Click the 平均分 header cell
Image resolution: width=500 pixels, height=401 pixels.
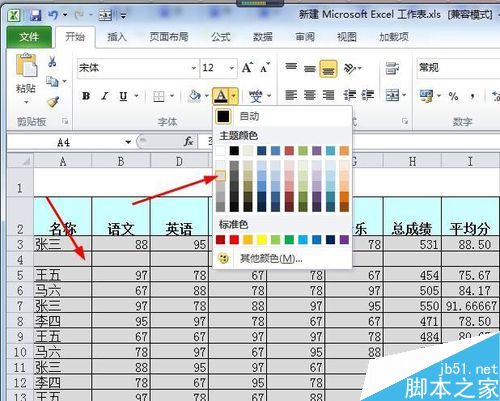pos(470,217)
